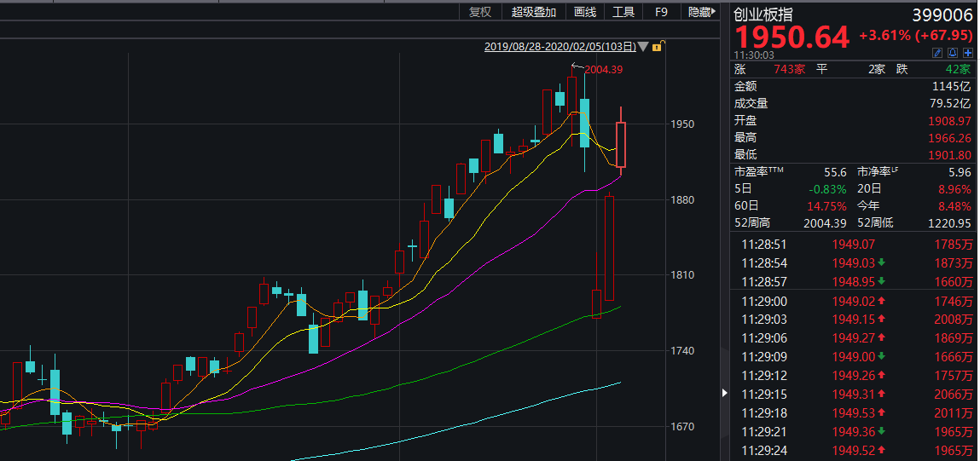Select the 画线 drawing tool
The image size is (980, 461).
click(x=585, y=12)
